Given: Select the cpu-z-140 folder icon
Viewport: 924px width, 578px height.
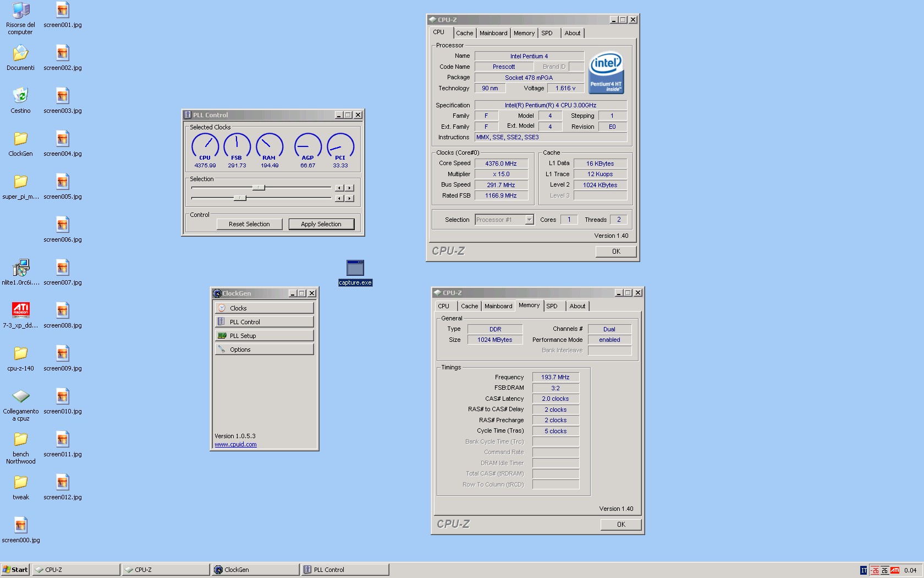Looking at the screenshot, I should (20, 353).
